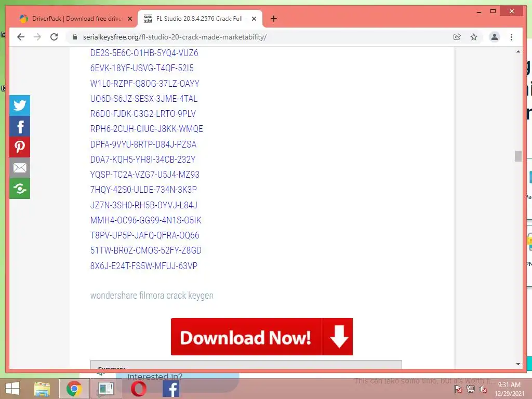This screenshot has width=532, height=399.
Task: Select key MMH4-OC96-GG99-4N1S-O5IK
Action: [x=146, y=220]
